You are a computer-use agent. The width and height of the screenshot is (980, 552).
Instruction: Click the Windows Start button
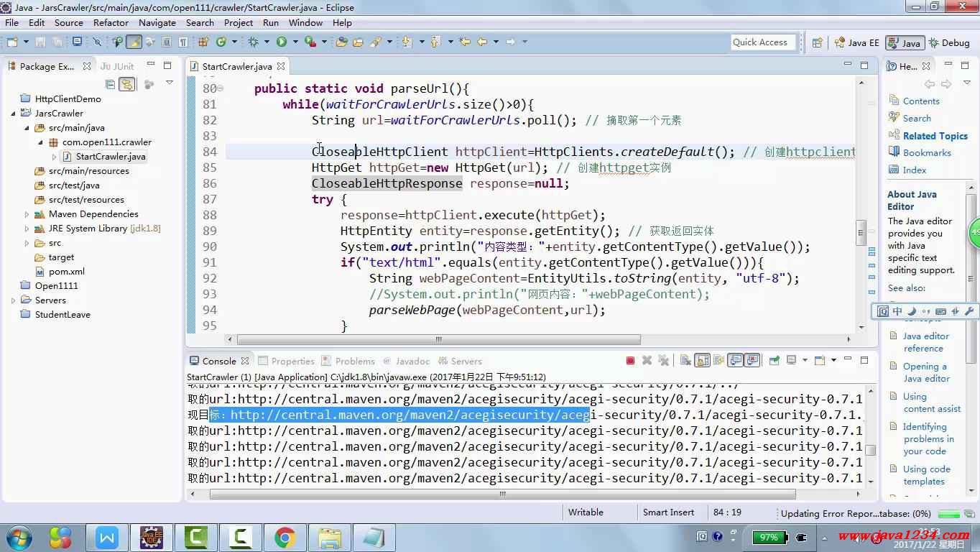[19, 538]
